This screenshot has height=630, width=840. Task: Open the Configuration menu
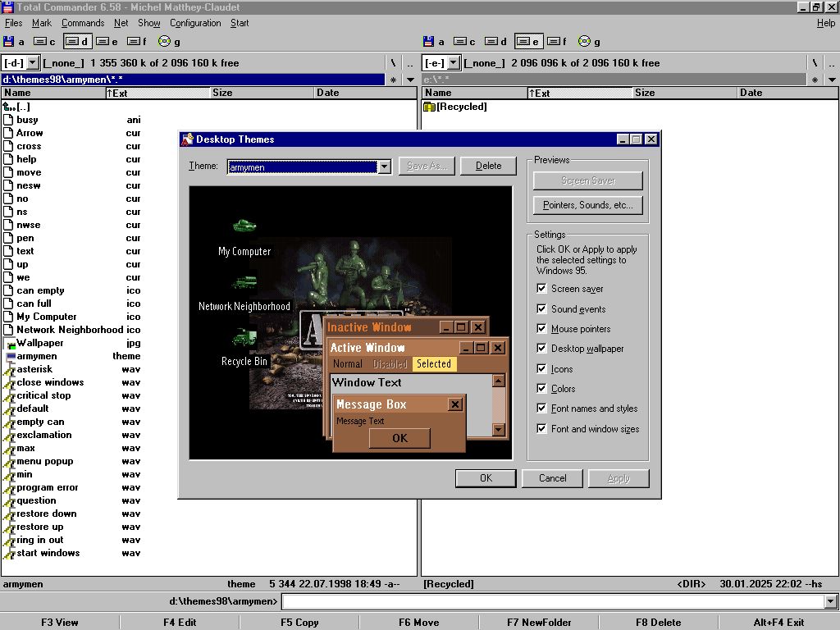pyautogui.click(x=195, y=23)
